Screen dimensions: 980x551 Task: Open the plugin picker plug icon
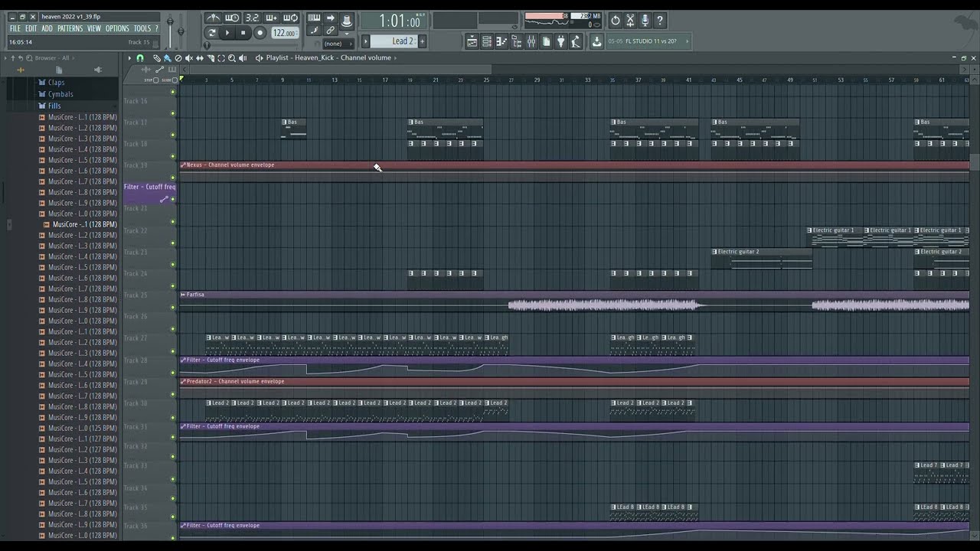click(560, 41)
